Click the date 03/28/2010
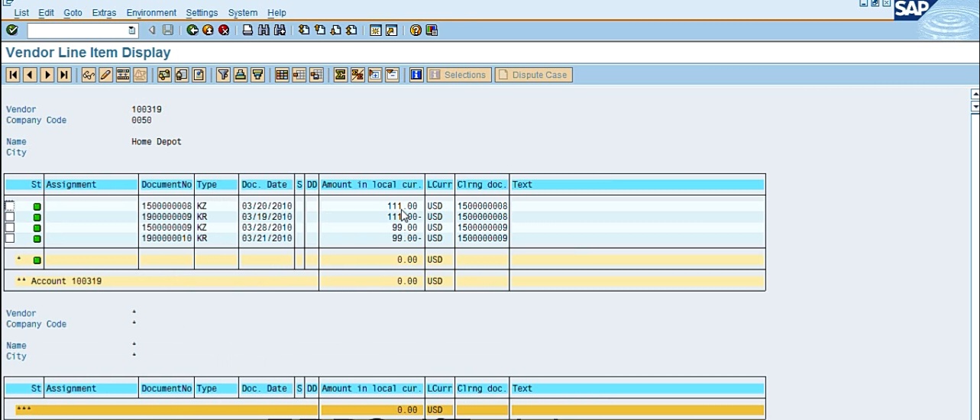The image size is (980, 420). pos(267,228)
